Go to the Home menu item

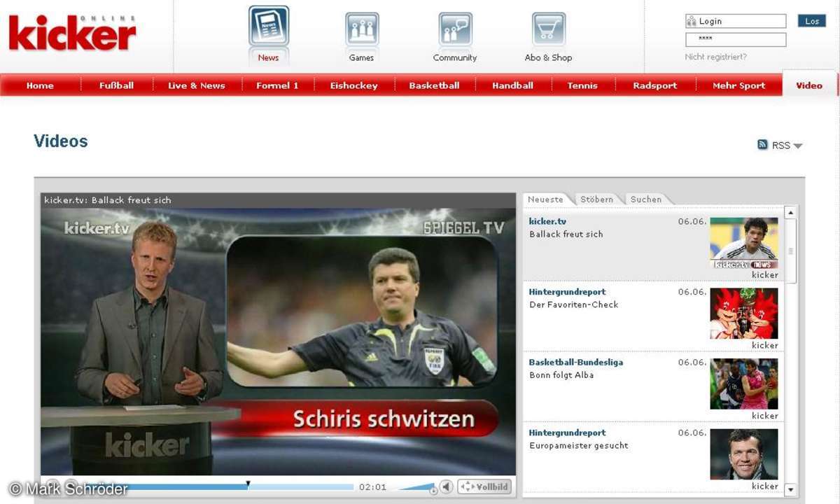pyautogui.click(x=40, y=85)
